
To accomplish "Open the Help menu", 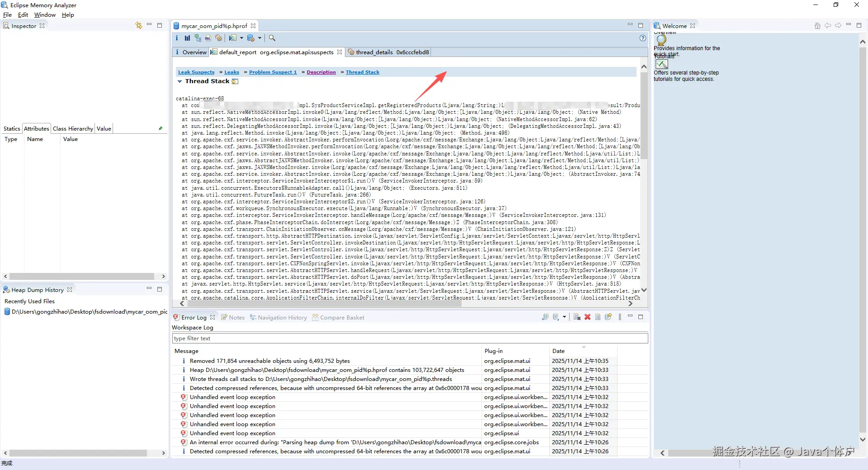I will [68, 15].
